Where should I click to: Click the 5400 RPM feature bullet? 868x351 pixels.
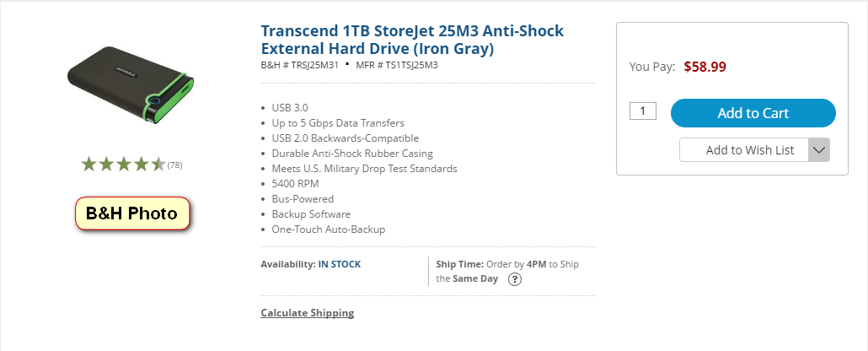[x=295, y=184]
